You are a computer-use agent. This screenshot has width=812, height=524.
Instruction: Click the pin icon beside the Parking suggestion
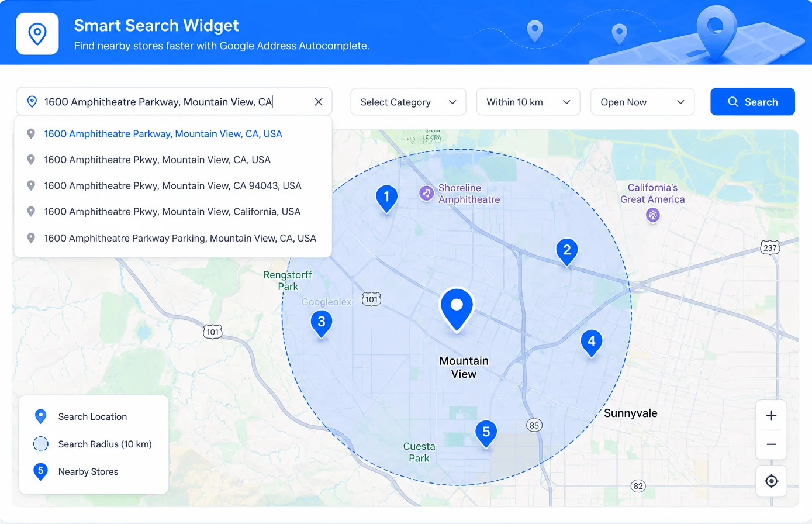coord(31,238)
